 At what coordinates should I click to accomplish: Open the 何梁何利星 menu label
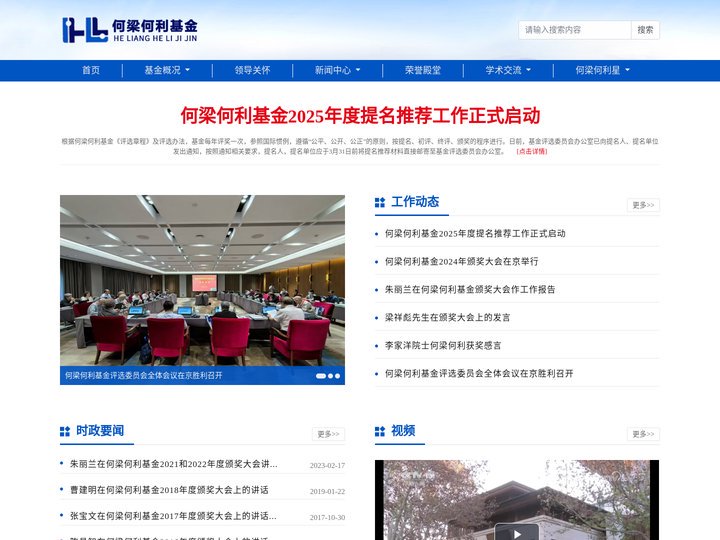click(x=598, y=70)
